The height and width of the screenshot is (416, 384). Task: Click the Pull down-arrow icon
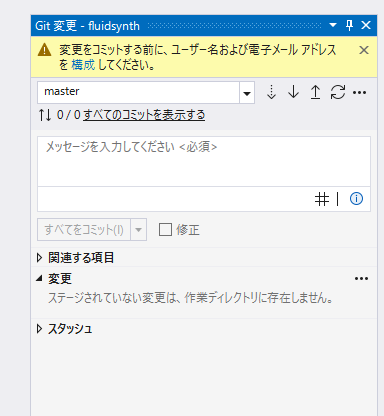tap(293, 92)
